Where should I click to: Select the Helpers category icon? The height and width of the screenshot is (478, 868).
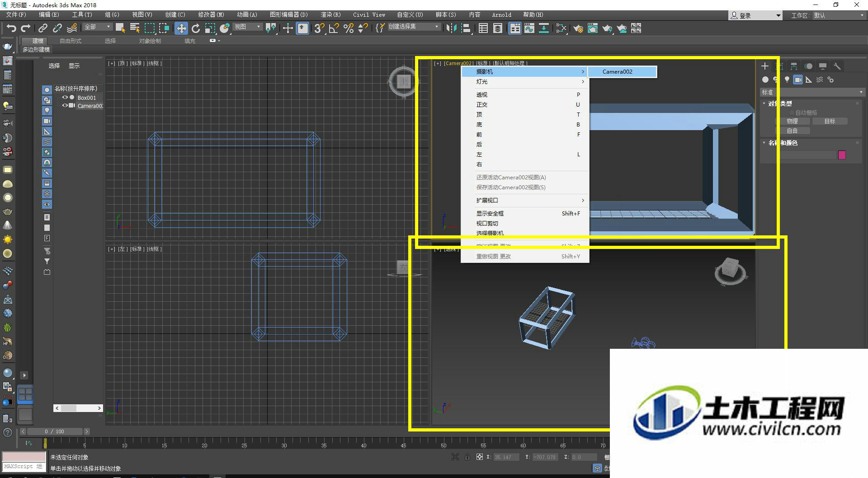click(x=809, y=80)
